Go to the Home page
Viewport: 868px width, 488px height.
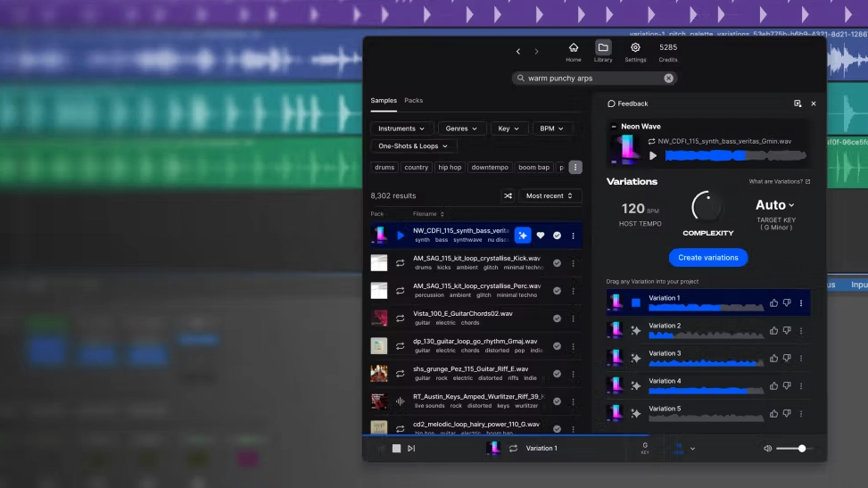click(574, 52)
